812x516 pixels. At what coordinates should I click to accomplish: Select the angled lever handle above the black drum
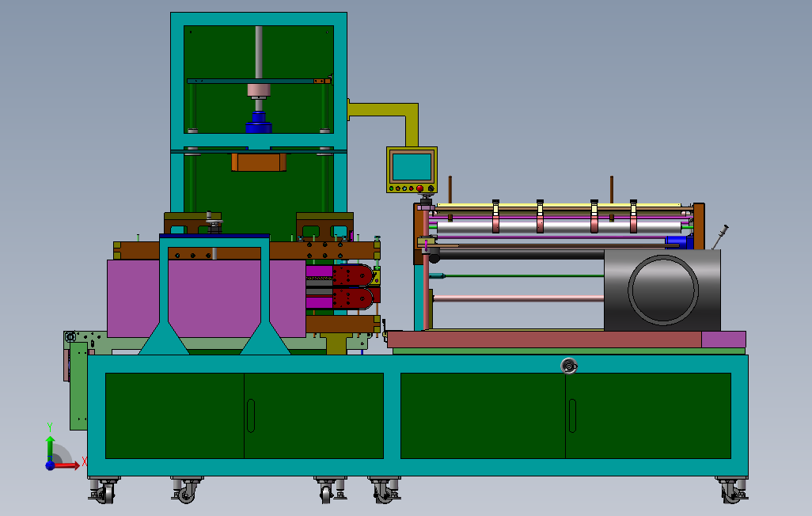coord(720,237)
